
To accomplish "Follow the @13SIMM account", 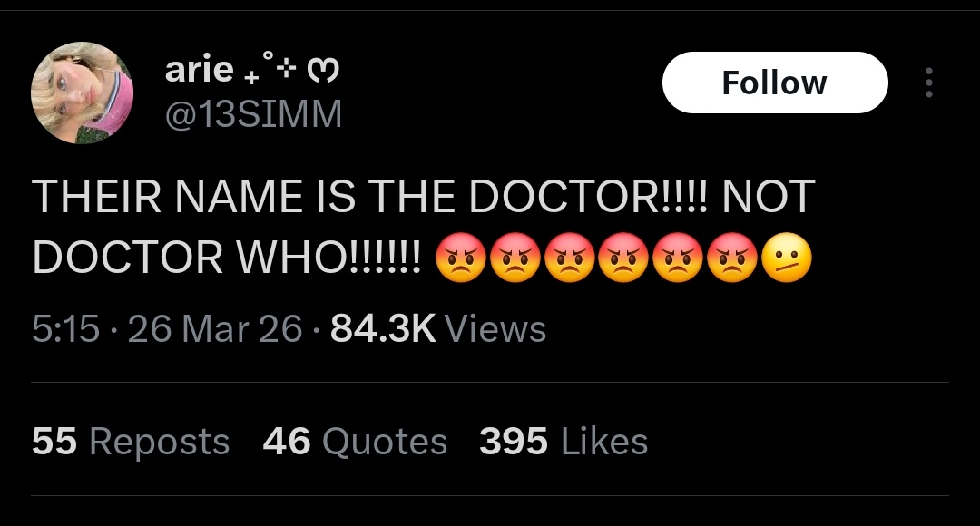I will click(x=774, y=83).
